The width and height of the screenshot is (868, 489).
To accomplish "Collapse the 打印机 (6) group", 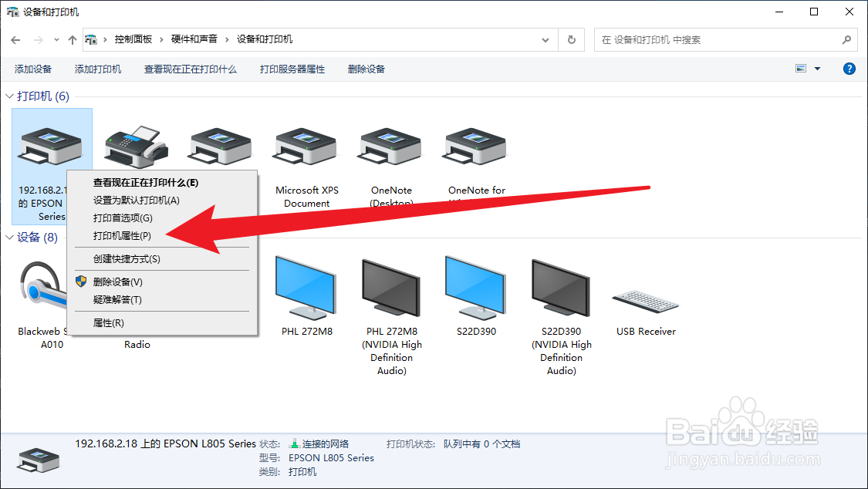I will click(9, 96).
